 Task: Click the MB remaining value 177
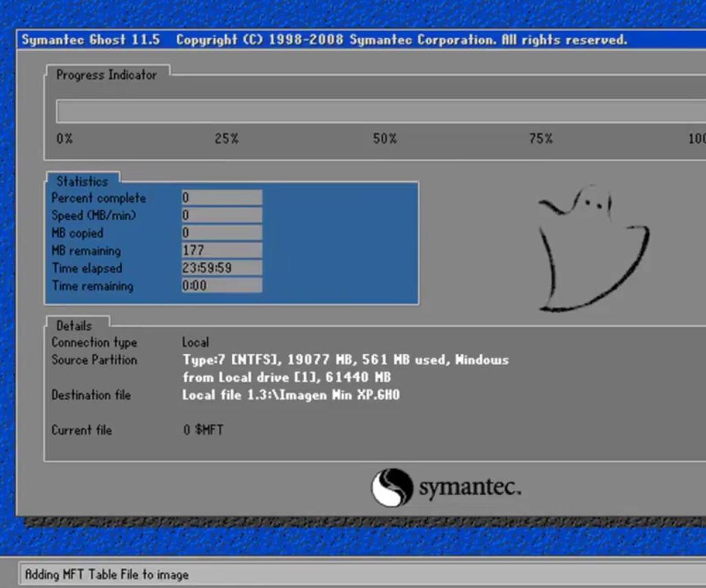[x=222, y=250]
